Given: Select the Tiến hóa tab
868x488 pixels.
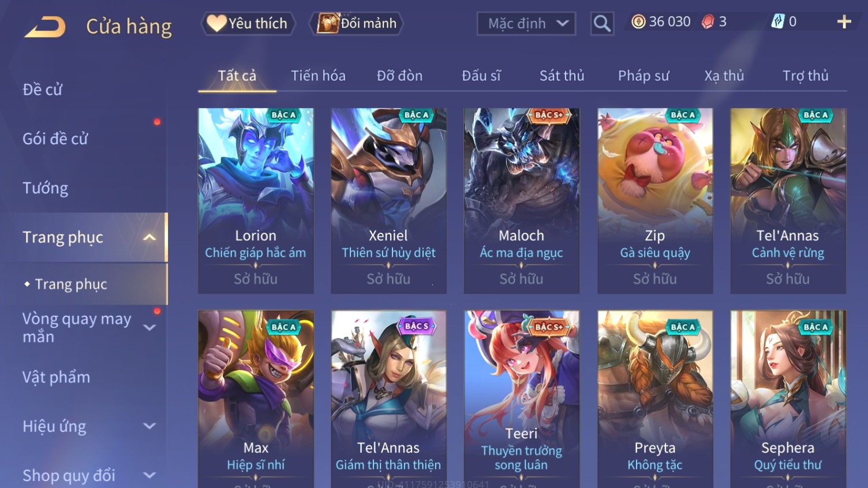Looking at the screenshot, I should pos(318,76).
